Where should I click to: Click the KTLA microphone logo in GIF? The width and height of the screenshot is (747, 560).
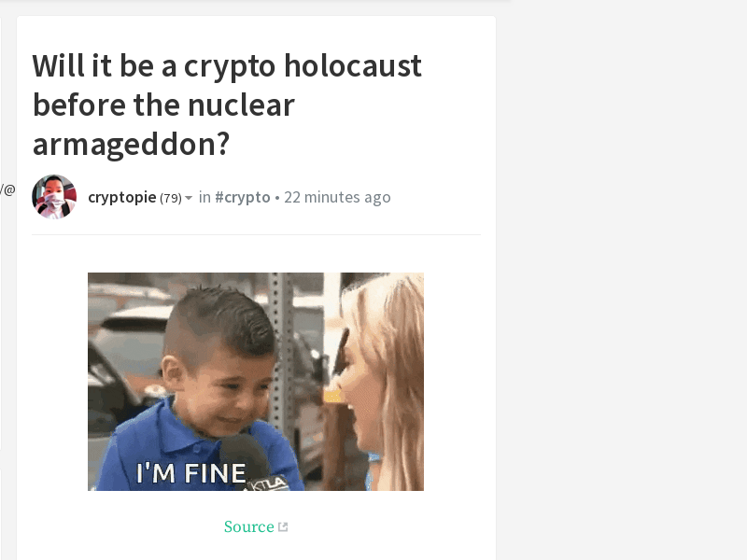pos(269,484)
